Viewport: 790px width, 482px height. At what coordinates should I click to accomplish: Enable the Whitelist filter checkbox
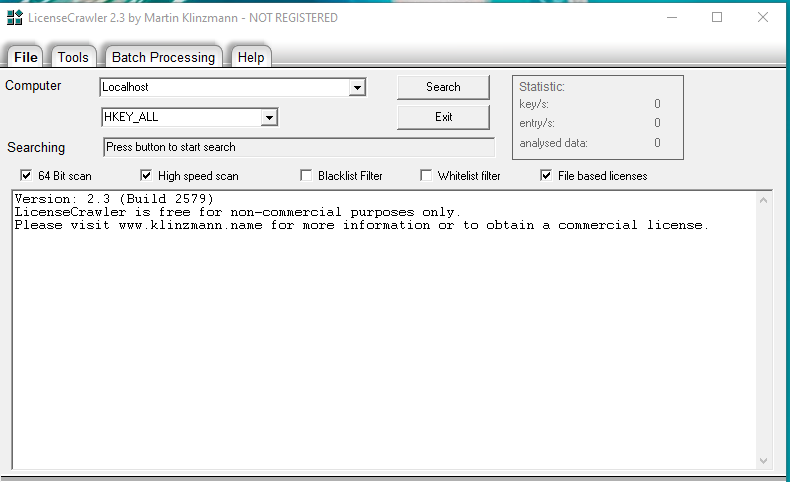[x=426, y=176]
